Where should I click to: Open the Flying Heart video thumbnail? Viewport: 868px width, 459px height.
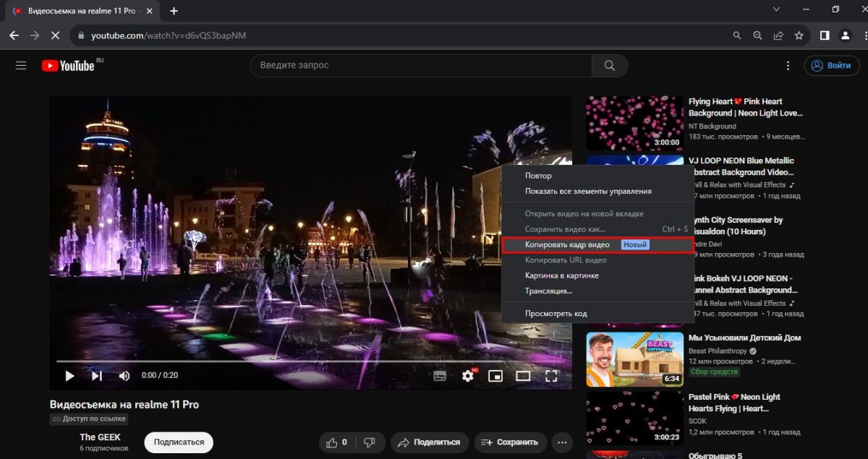pyautogui.click(x=634, y=122)
